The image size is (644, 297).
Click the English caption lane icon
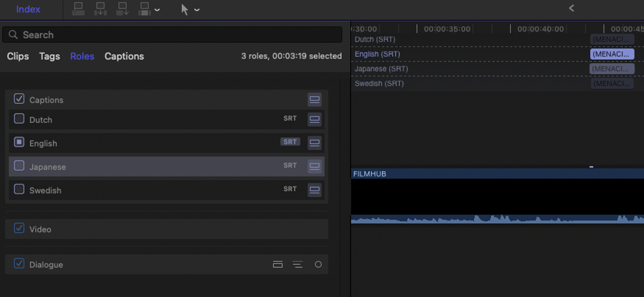coord(315,143)
